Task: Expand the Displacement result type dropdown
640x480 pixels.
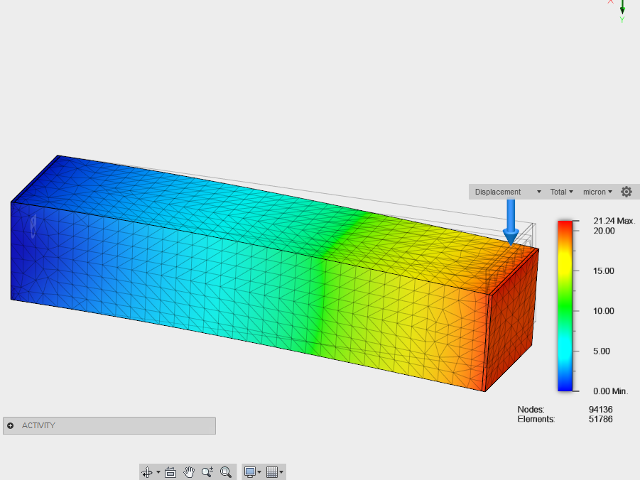Action: [508, 192]
